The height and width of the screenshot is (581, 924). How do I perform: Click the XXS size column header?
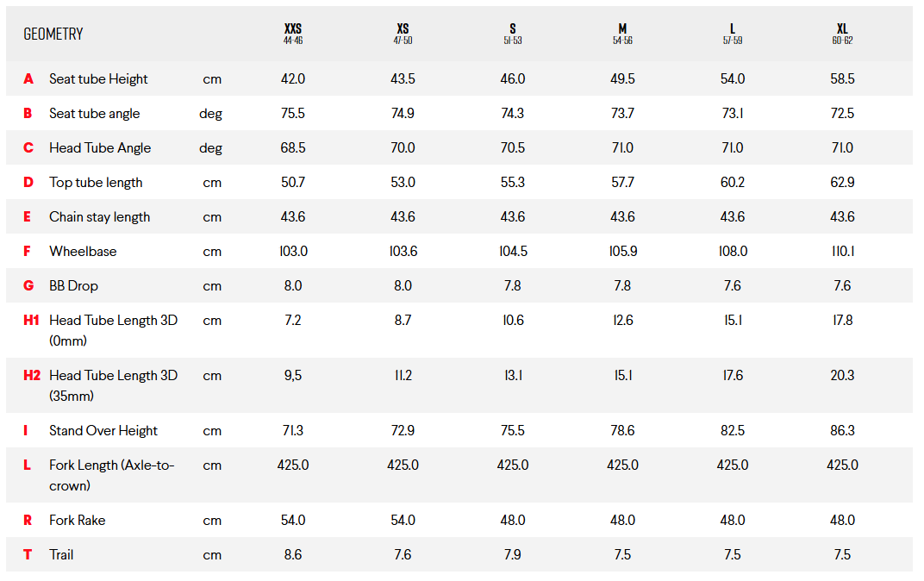point(293,33)
